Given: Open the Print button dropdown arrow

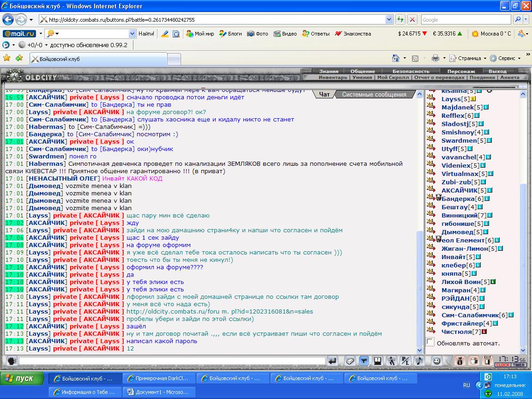Looking at the screenshot, I should tap(444, 58).
